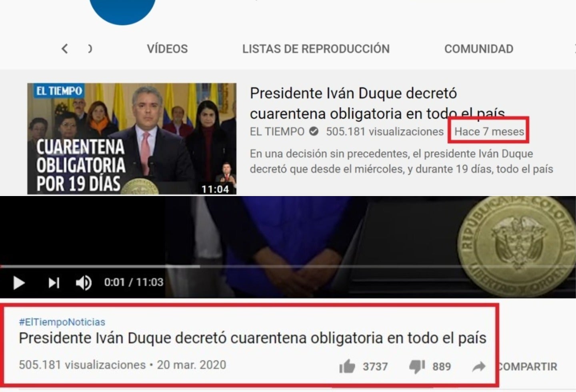Switch to the COMUNIDAD tab
This screenshot has height=392, width=576.
pos(478,48)
